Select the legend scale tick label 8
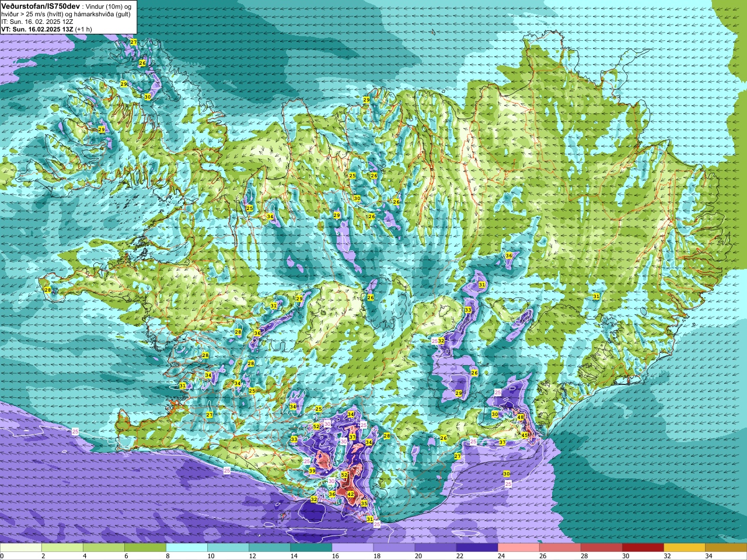Screen dimensions: 747x560 pos(167,556)
